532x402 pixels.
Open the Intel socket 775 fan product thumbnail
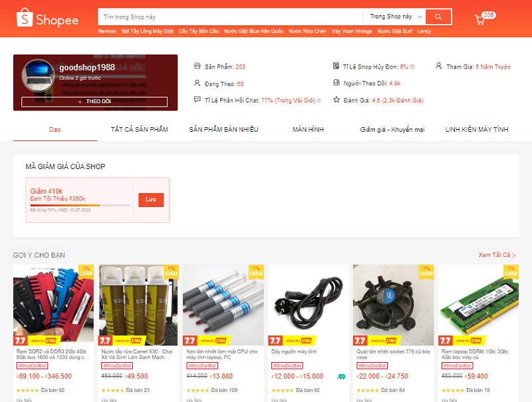pyautogui.click(x=393, y=305)
